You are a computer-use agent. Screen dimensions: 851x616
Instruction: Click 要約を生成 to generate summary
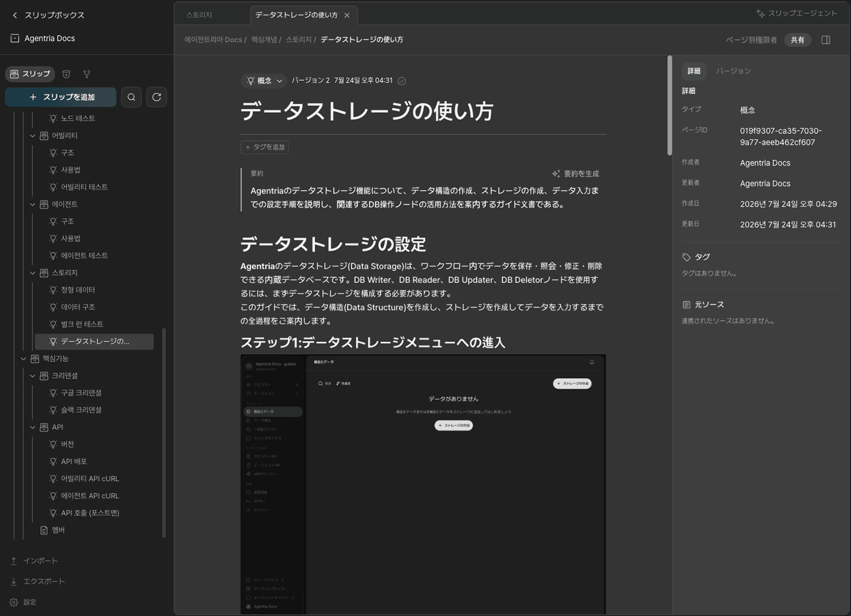pyautogui.click(x=575, y=174)
